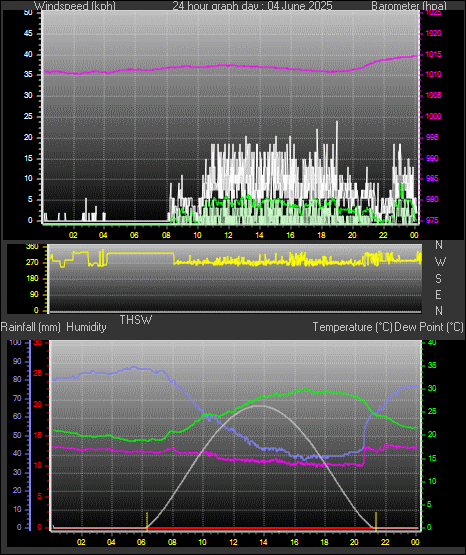Click the 45 windspeed axis value

point(28,34)
